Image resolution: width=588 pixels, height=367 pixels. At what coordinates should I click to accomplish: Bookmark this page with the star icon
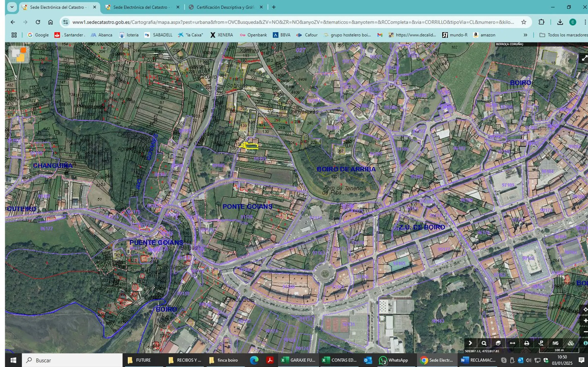(524, 22)
